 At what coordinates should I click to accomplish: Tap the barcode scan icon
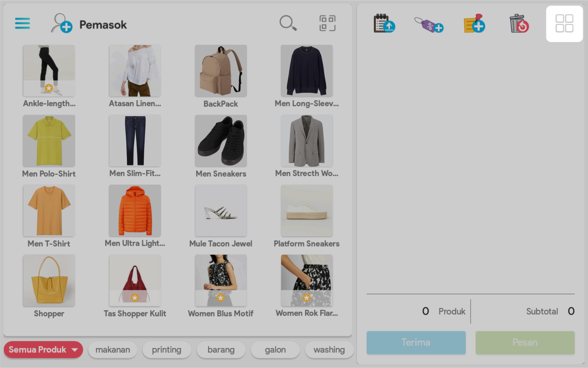point(327,23)
